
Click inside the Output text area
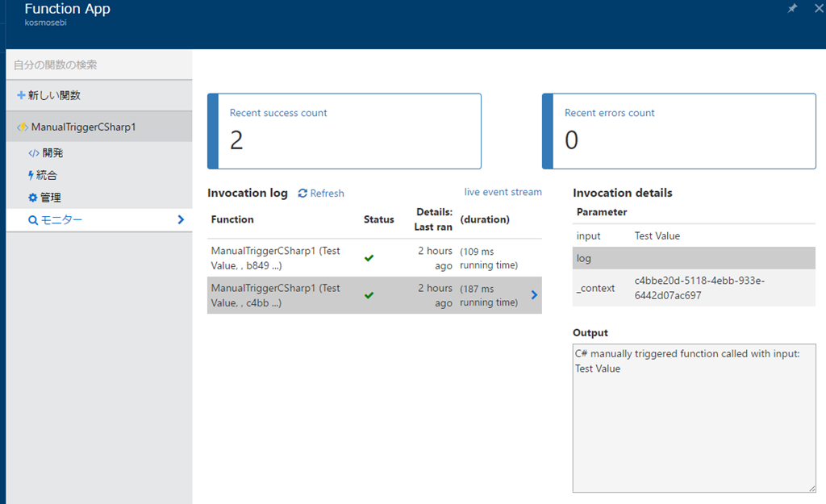point(694,427)
